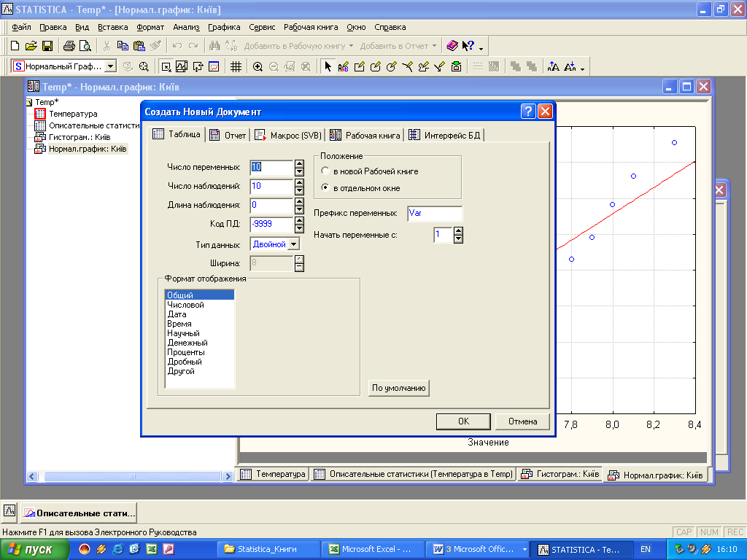Viewport: 747px width, 560px height.
Task: Open Excel from the quick launch bar
Action: (x=152, y=549)
